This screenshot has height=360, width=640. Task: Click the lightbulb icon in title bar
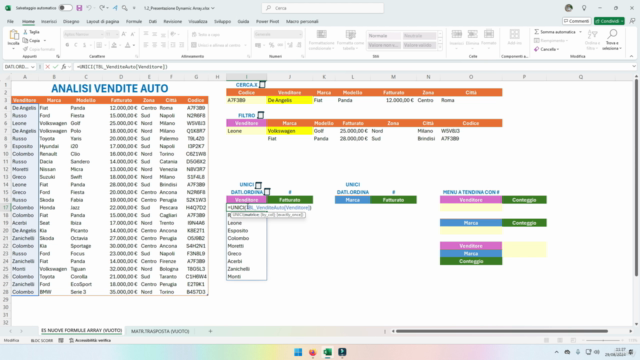point(584,8)
